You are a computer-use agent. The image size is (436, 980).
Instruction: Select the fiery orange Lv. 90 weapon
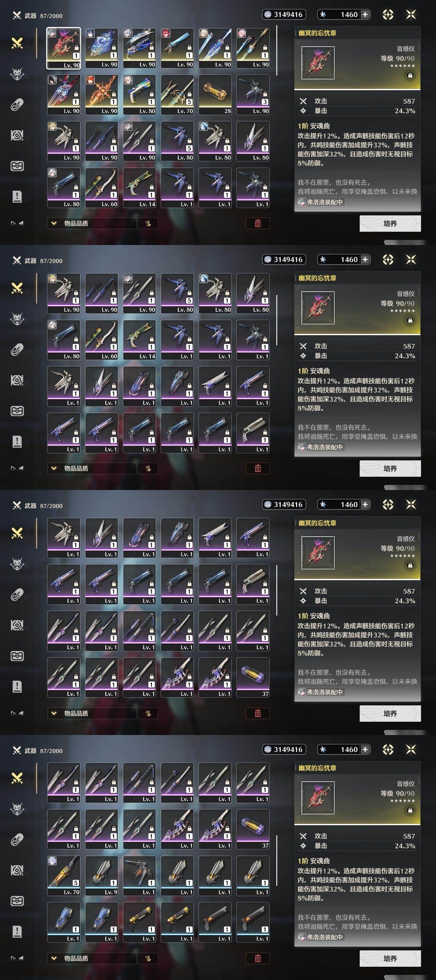pyautogui.click(x=102, y=95)
